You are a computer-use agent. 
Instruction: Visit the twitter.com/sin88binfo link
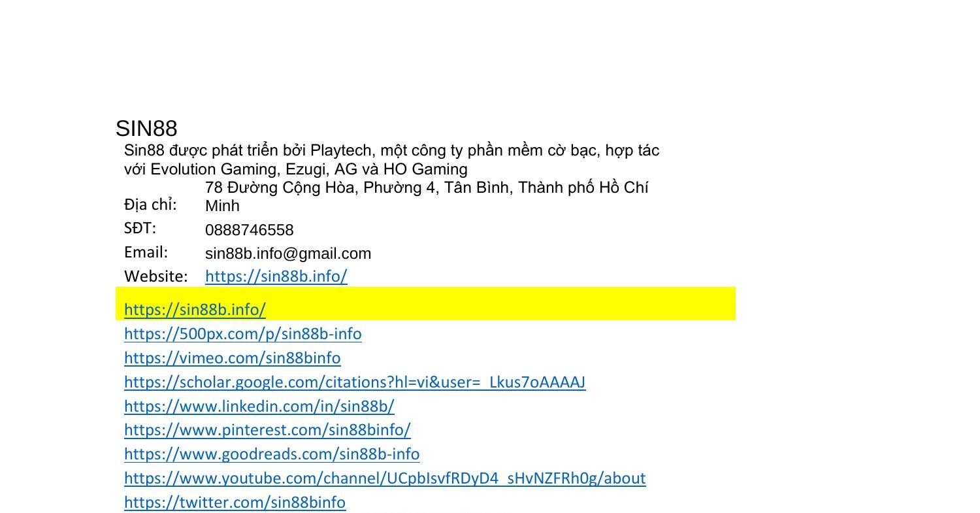[x=235, y=503]
